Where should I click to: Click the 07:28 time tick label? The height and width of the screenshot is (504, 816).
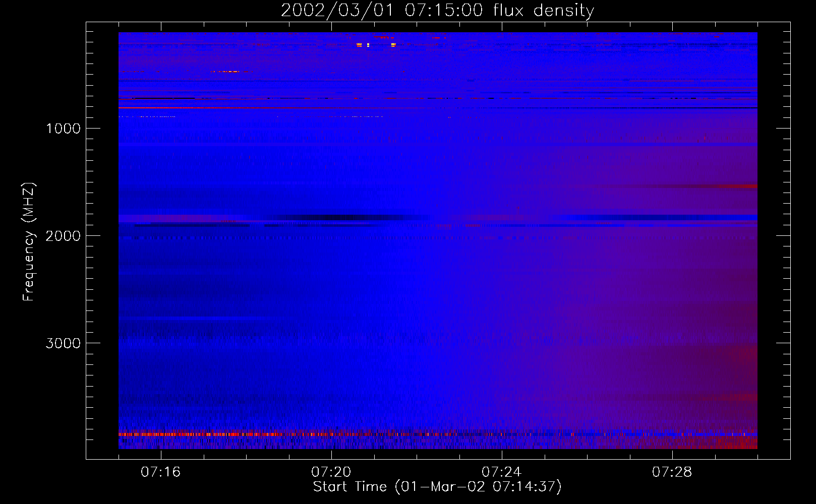(672, 472)
